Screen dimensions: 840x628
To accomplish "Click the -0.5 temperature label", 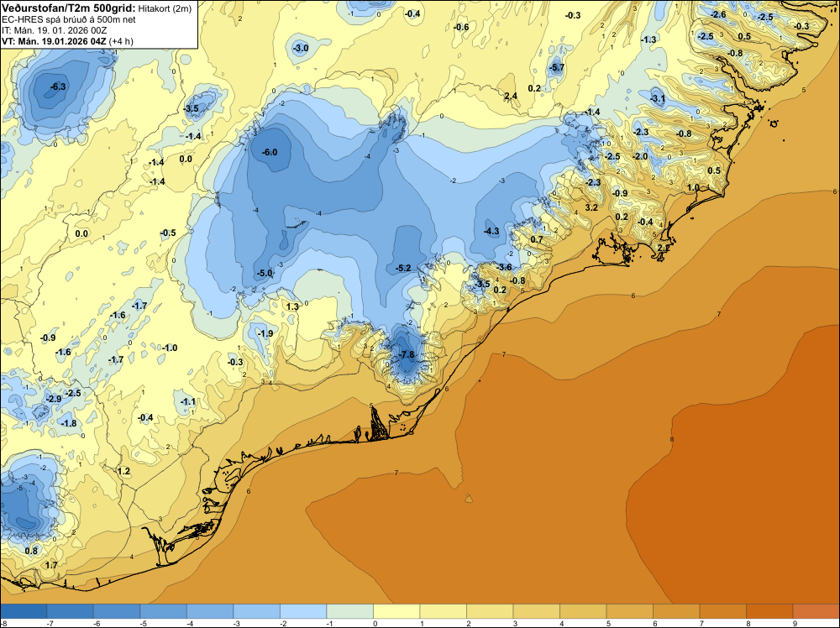I will pyautogui.click(x=168, y=233).
